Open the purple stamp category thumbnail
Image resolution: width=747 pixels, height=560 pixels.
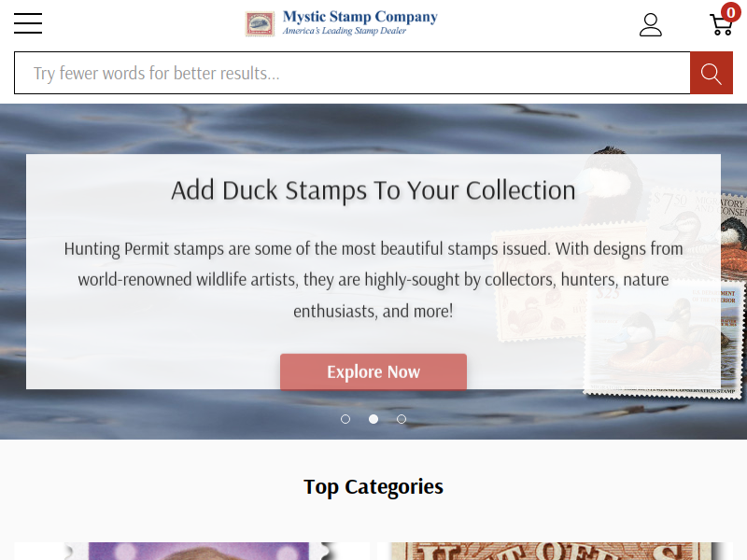192,551
